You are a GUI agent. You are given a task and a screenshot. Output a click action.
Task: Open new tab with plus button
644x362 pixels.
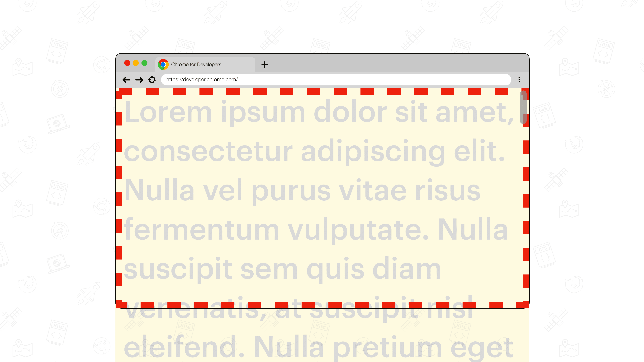pyautogui.click(x=265, y=64)
